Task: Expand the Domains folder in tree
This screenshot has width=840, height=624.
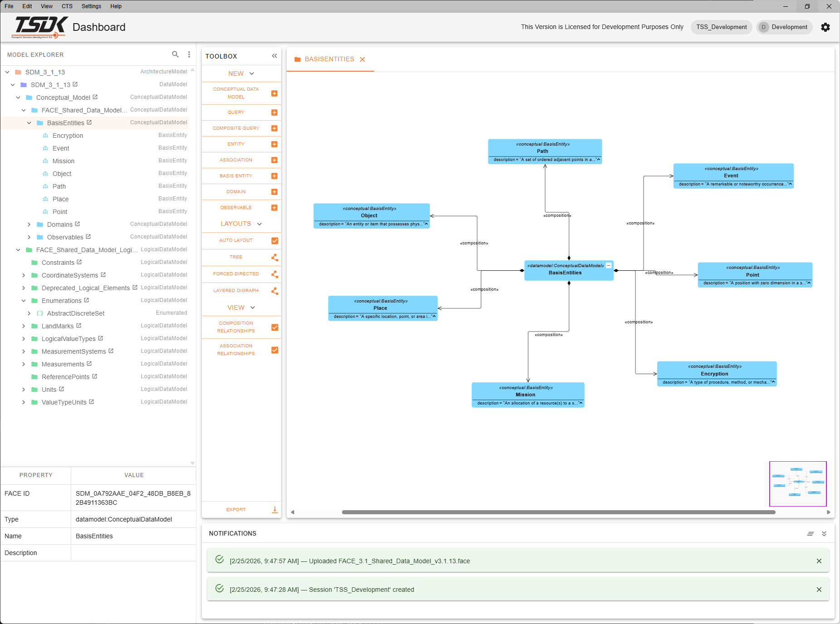Action: click(x=29, y=224)
